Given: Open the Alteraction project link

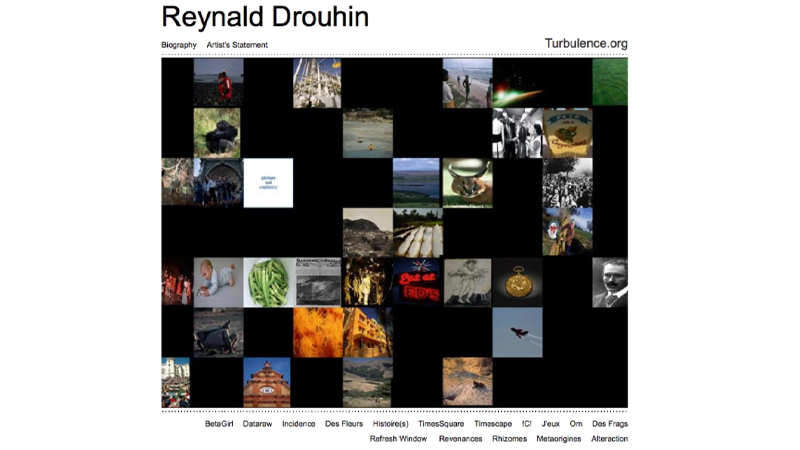Looking at the screenshot, I should tap(609, 438).
